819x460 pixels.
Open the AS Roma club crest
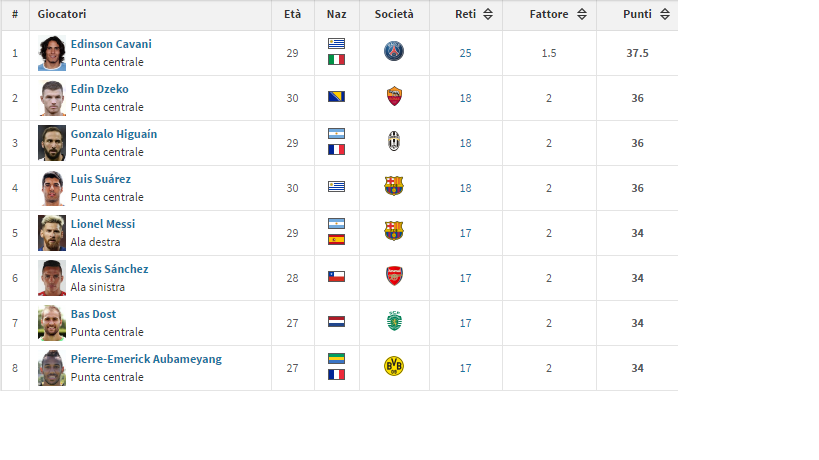click(394, 97)
